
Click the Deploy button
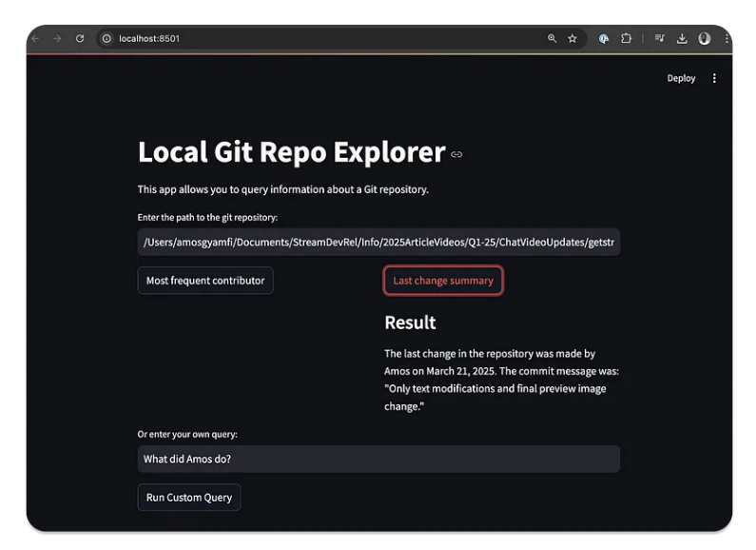[681, 78]
